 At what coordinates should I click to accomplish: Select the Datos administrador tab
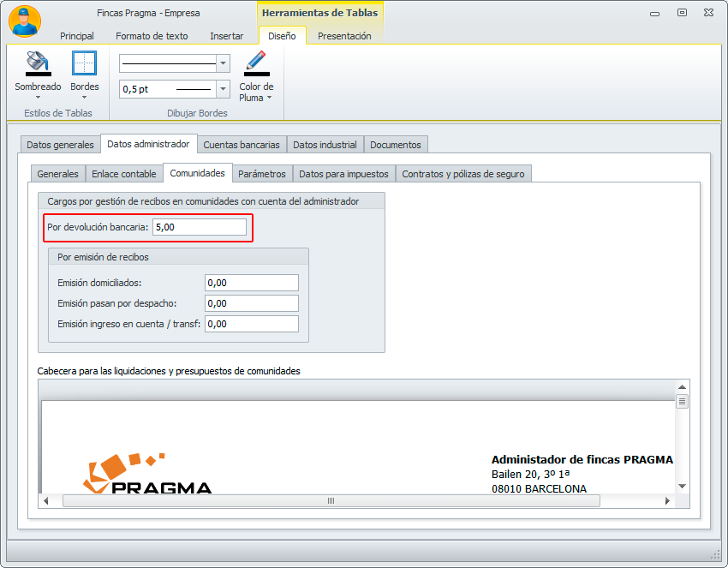coord(148,144)
